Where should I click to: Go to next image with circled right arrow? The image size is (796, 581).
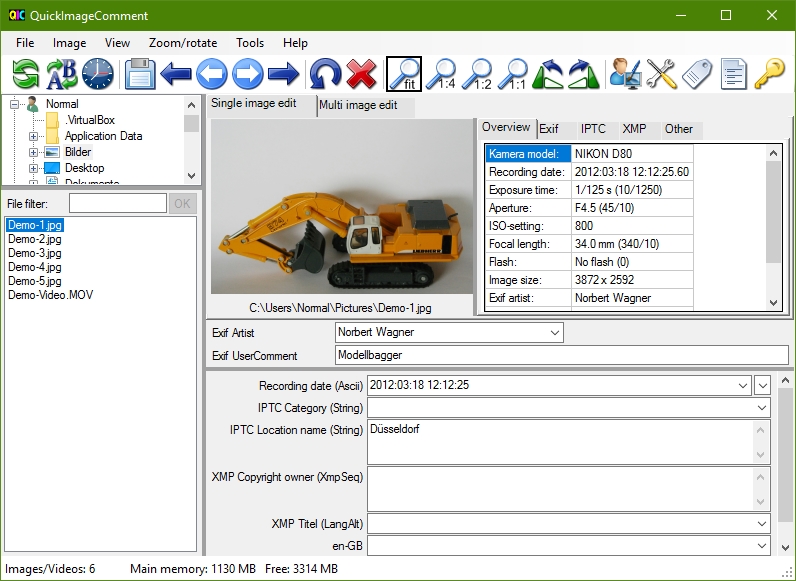tap(248, 74)
